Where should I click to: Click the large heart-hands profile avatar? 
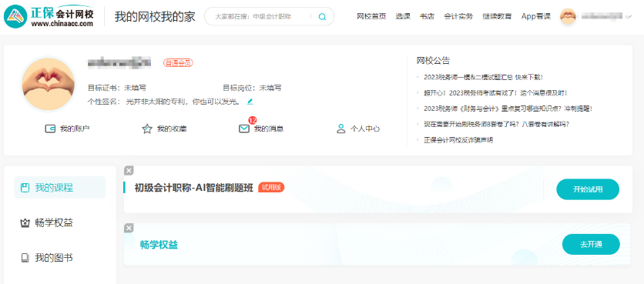[x=49, y=84]
